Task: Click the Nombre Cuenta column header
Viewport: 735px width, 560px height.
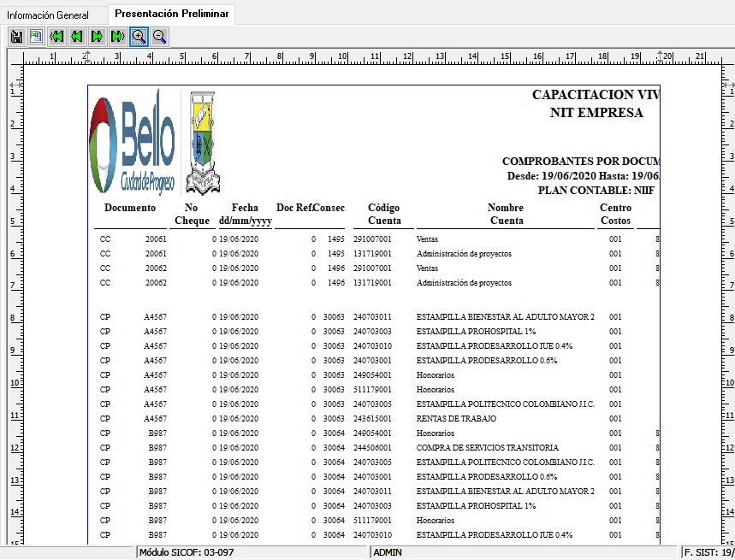Action: pyautogui.click(x=506, y=215)
